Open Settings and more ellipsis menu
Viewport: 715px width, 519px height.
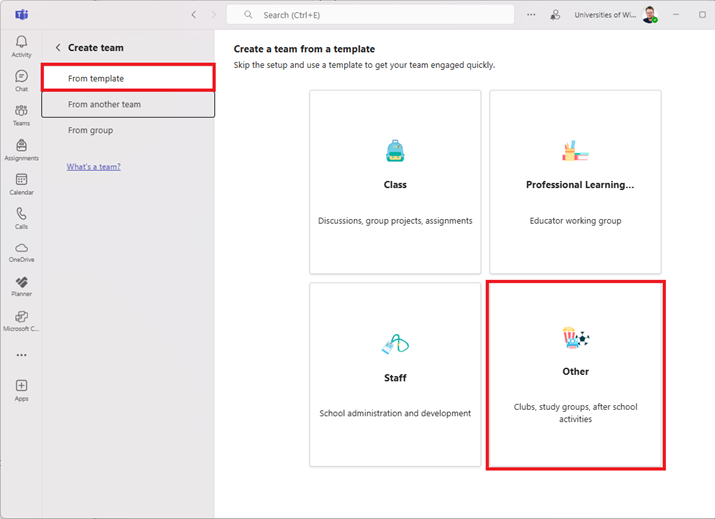coord(531,15)
